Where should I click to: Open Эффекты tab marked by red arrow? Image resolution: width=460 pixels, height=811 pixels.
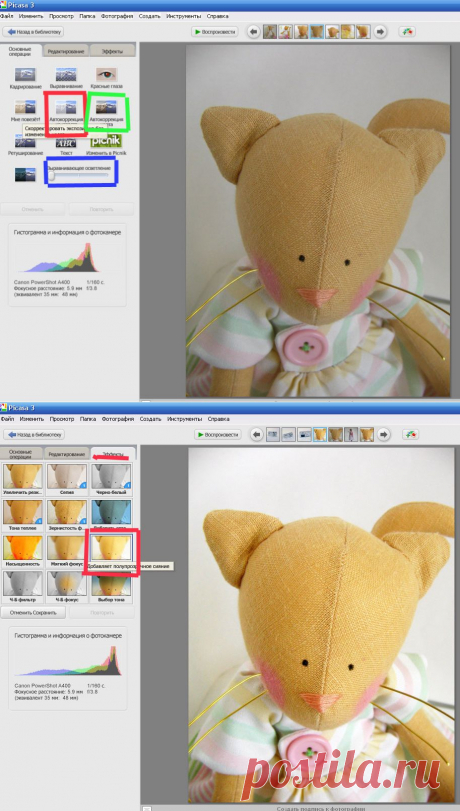point(113,454)
